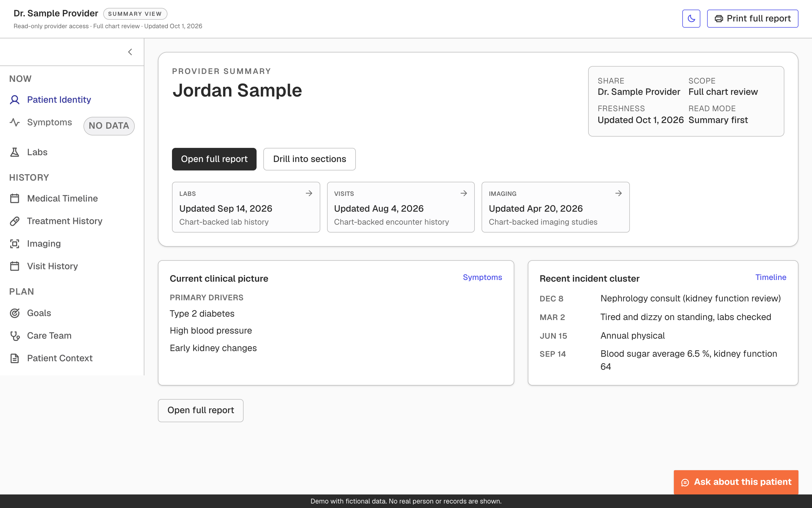Click the Treatment History pill icon

coord(14,221)
